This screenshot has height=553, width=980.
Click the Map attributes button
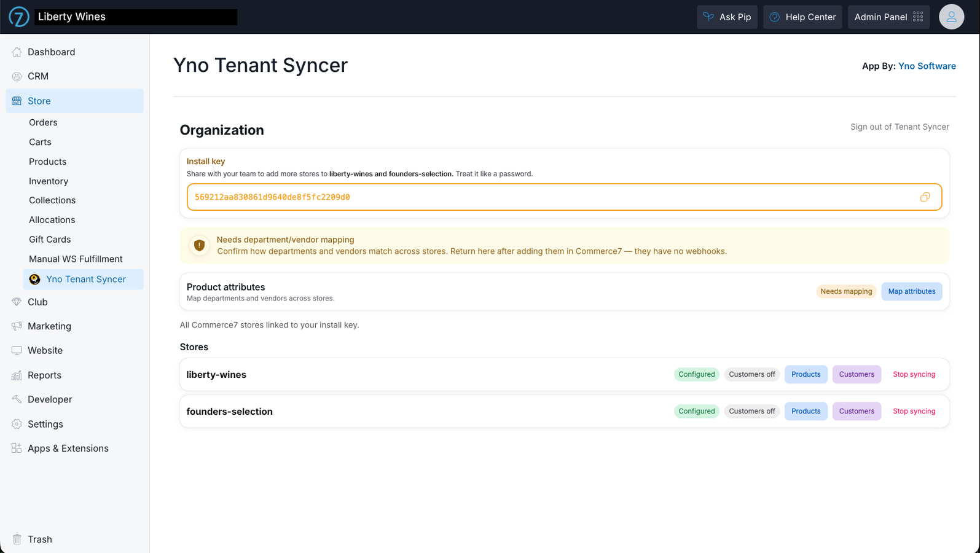(x=912, y=291)
